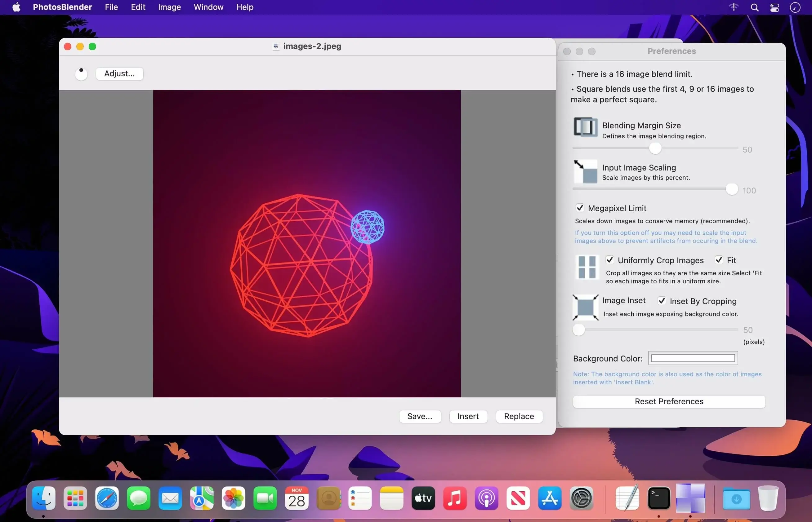
Task: Click the Blending Margin Size slider knob
Action: pos(655,148)
